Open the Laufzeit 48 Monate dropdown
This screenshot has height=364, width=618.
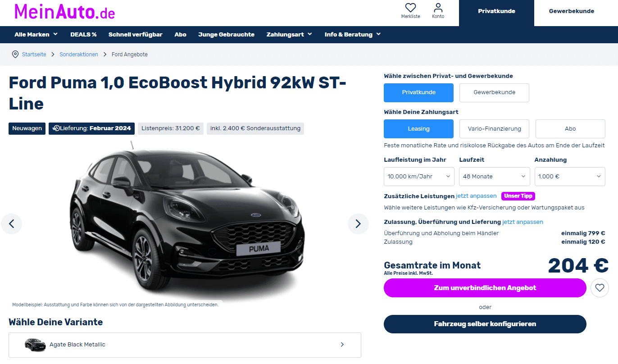(494, 177)
